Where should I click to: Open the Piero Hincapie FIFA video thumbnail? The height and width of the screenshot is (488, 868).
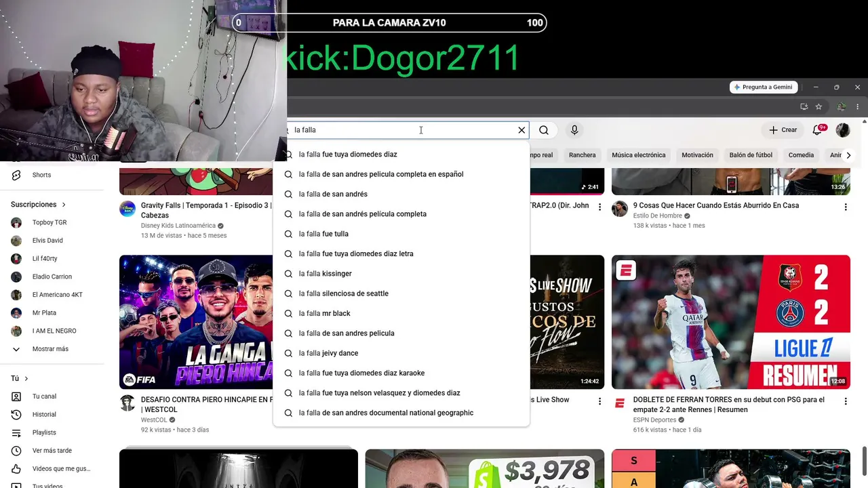[197, 322]
